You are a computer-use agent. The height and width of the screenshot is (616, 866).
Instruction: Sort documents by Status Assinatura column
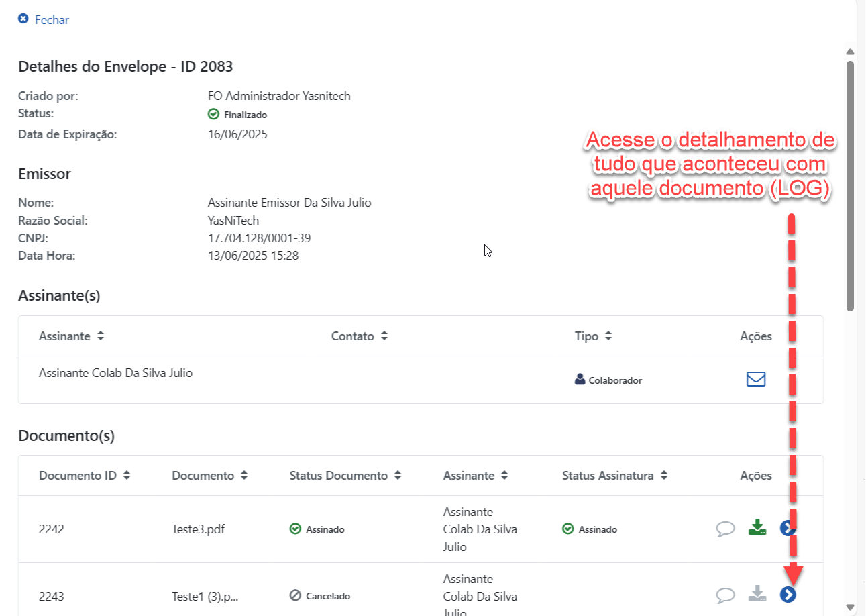615,476
